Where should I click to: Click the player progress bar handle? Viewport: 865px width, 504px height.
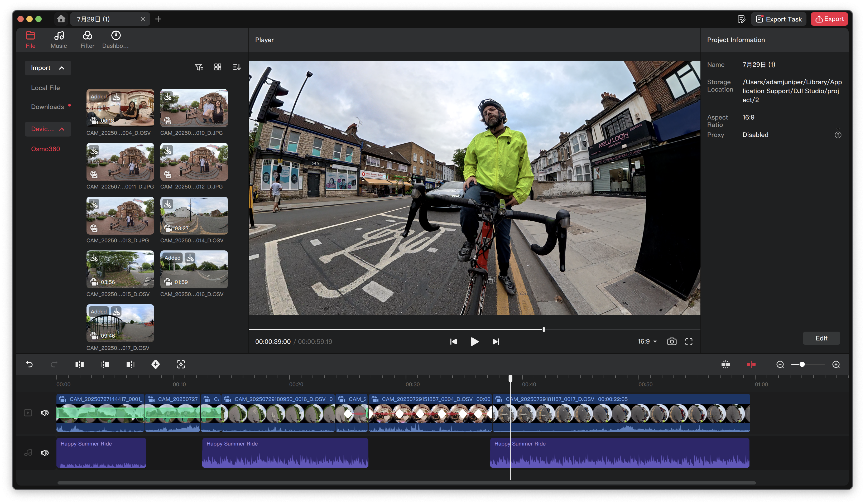click(544, 329)
